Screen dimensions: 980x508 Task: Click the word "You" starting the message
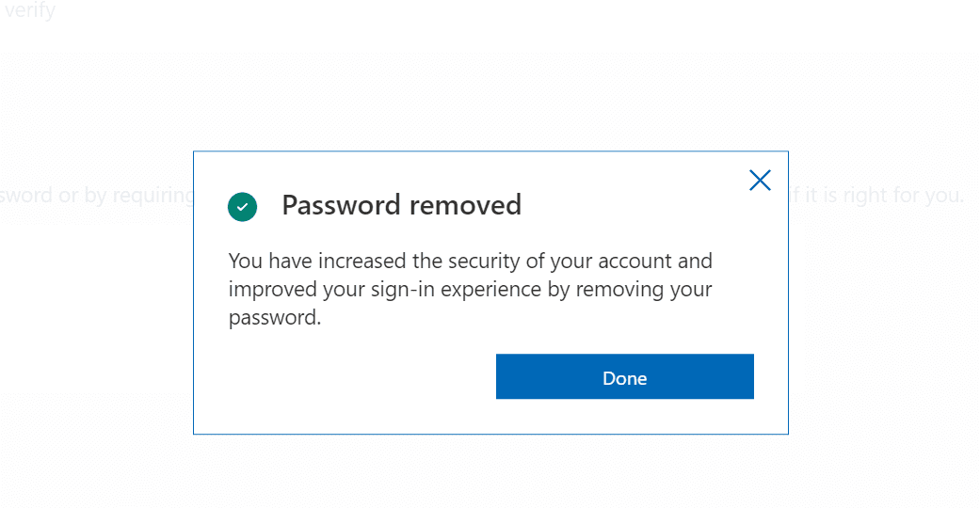[x=246, y=261]
